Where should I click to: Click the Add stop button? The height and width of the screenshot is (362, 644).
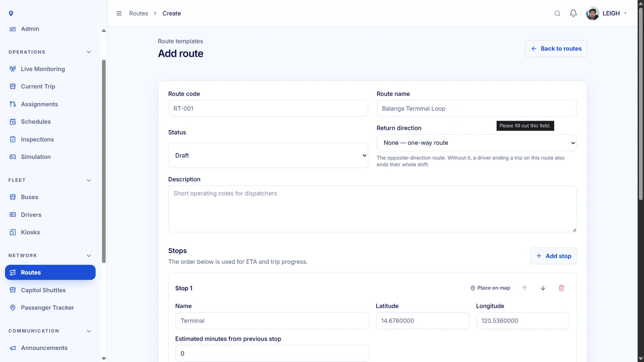coord(553,256)
